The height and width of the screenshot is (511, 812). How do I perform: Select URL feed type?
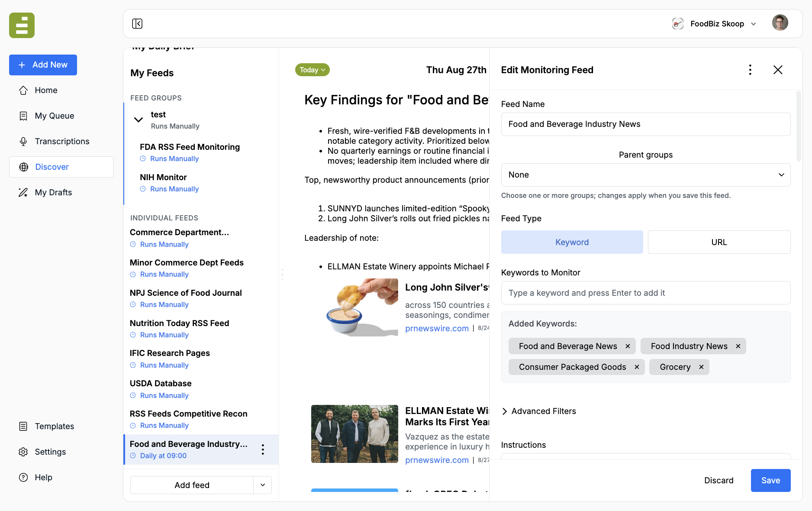(719, 242)
